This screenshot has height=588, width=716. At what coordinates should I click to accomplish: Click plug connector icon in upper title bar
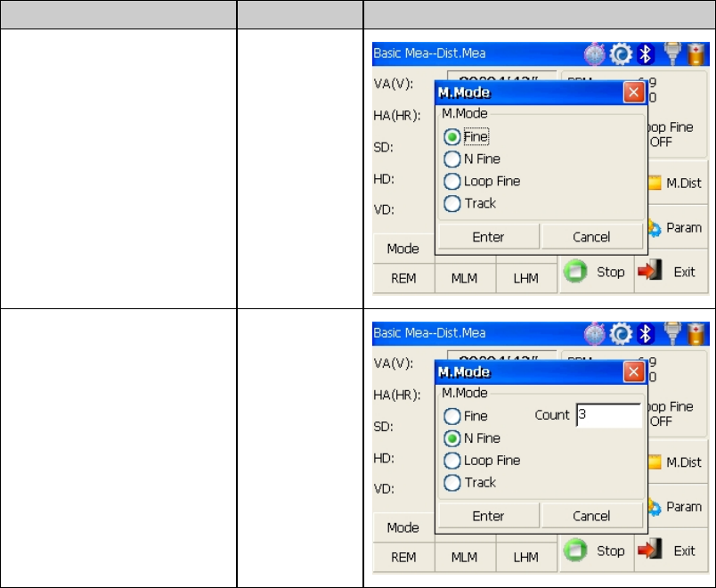[672, 53]
